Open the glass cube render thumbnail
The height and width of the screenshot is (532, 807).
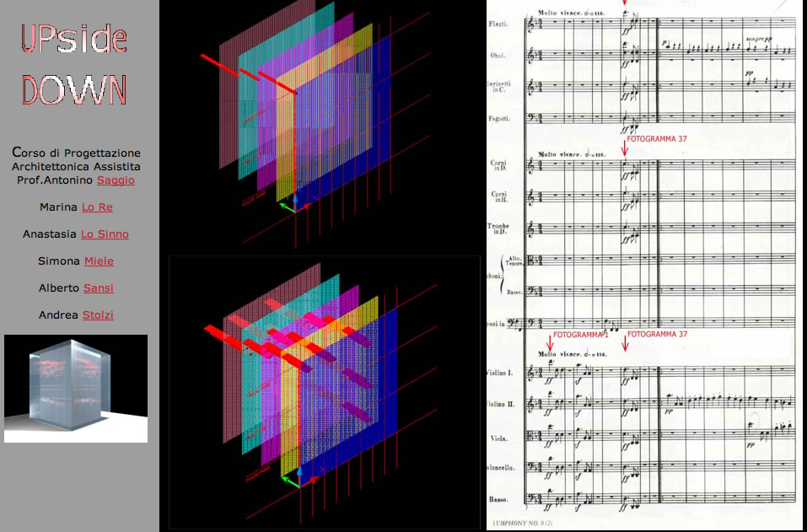pyautogui.click(x=76, y=389)
